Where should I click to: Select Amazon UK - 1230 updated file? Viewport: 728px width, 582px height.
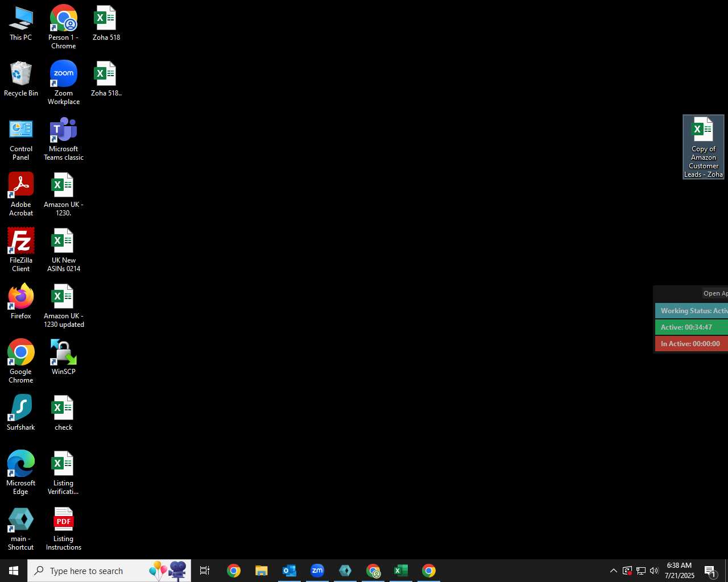pyautogui.click(x=64, y=306)
